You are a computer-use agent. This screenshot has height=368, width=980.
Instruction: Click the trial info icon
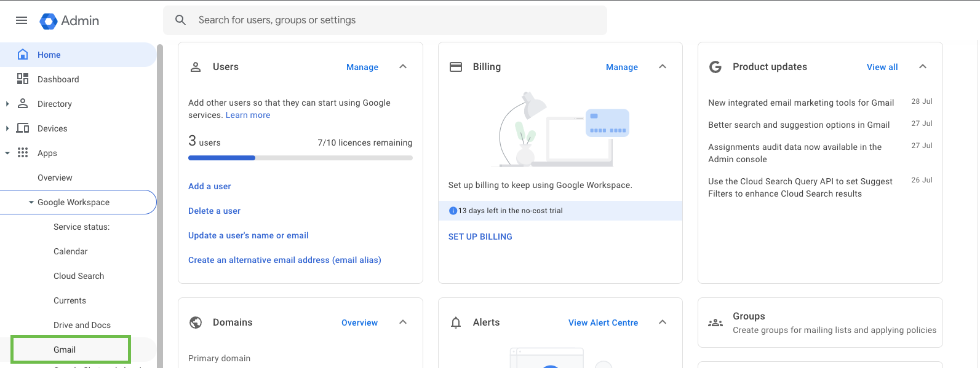pyautogui.click(x=453, y=211)
